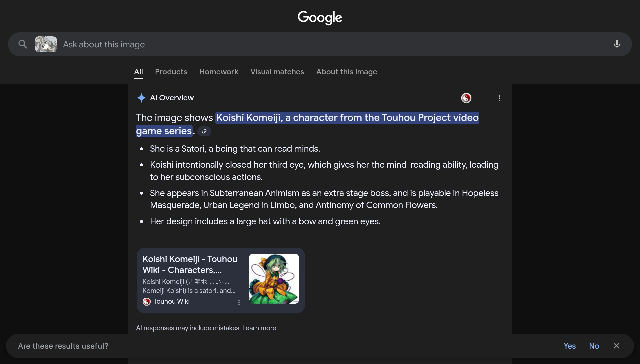Switch to Visual matches tab
640x364 pixels.
(277, 72)
